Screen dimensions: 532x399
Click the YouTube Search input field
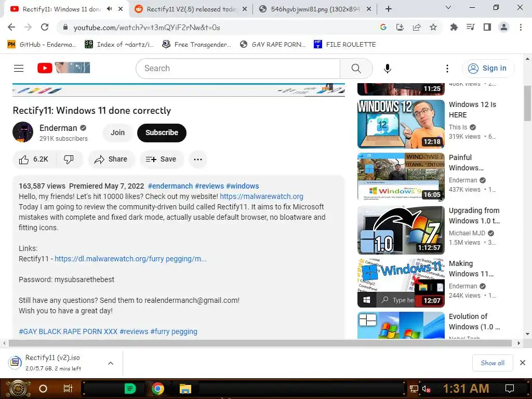[238, 68]
